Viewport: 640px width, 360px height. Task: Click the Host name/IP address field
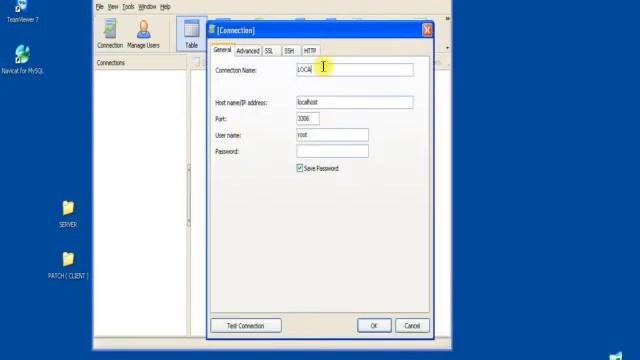point(355,102)
